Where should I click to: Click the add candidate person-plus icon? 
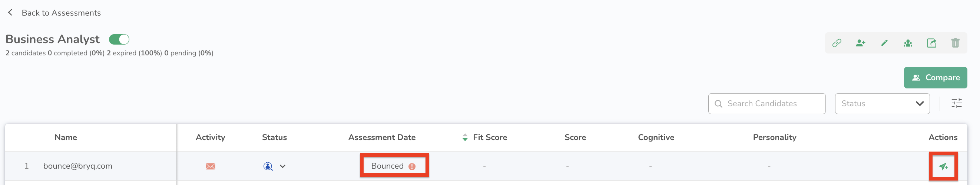click(x=860, y=43)
